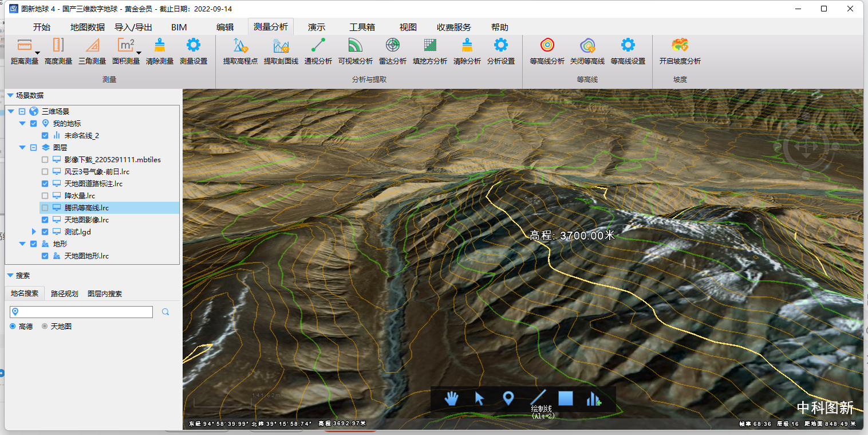Open the 编辑 ribbon tab

(x=225, y=27)
